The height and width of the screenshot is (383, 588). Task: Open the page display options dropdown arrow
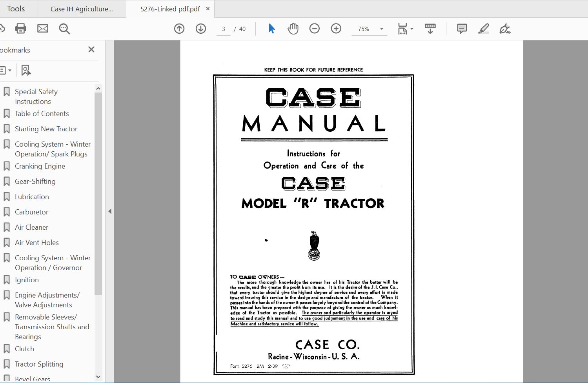pos(412,29)
